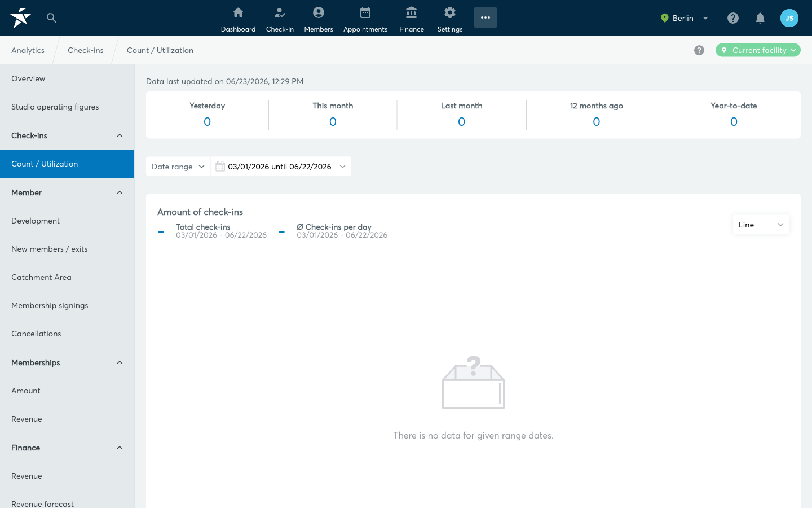Click Year-to-date count value
Image resolution: width=812 pixels, height=508 pixels.
point(734,122)
